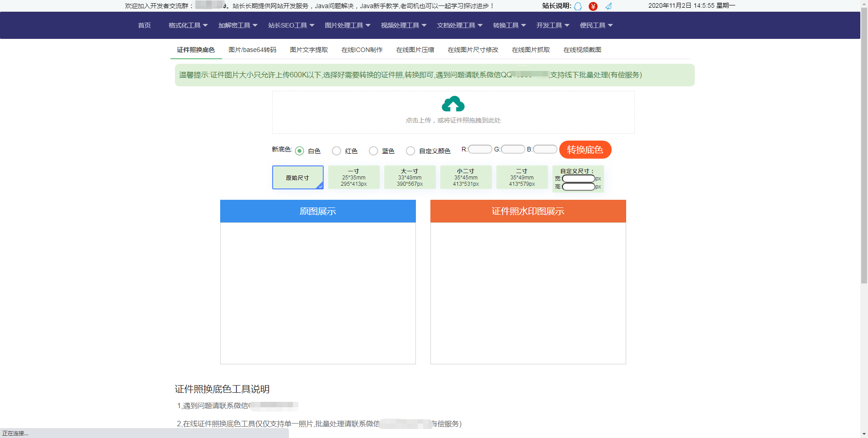This screenshot has width=868, height=438.
Task: Select the 白色 background color radio
Action: (299, 151)
